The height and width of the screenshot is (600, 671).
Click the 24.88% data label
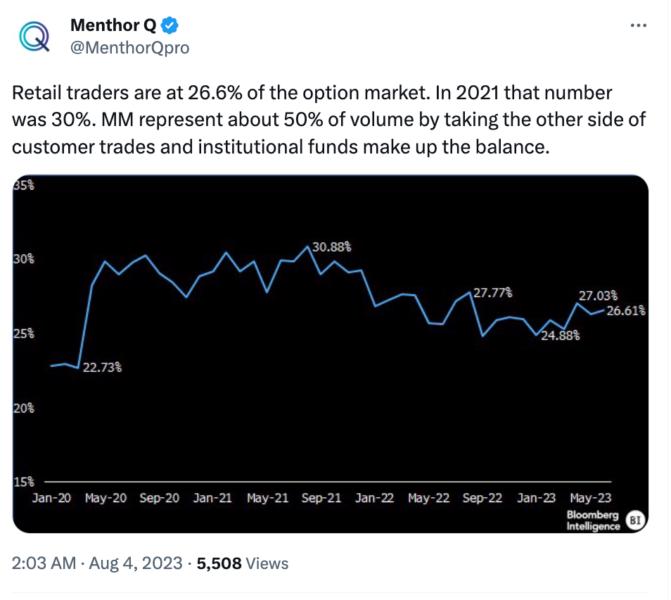point(560,336)
